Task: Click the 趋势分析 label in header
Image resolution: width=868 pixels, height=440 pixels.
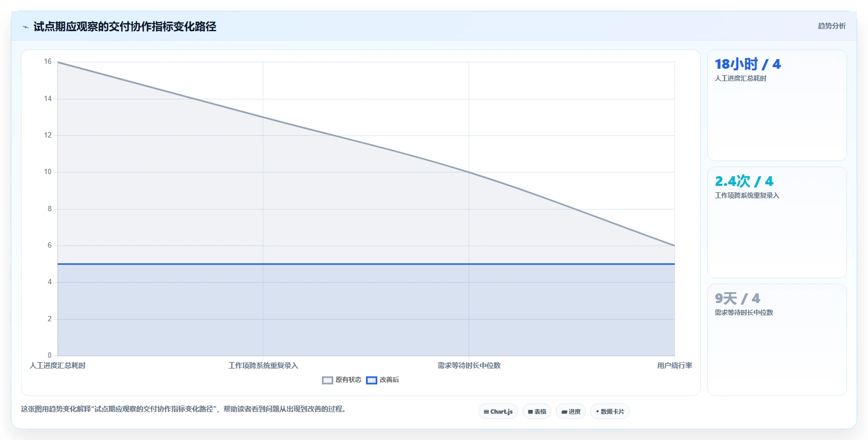Action: click(831, 26)
